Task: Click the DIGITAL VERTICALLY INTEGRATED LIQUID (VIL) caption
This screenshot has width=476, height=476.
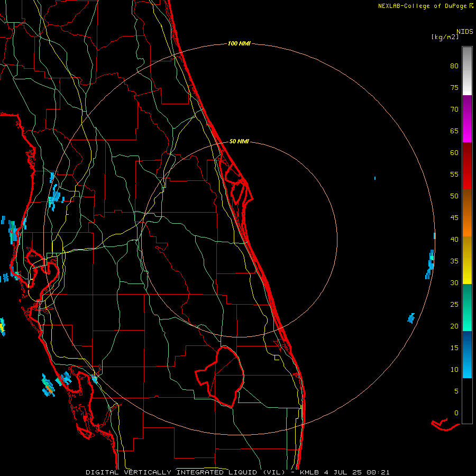Action: point(185,472)
